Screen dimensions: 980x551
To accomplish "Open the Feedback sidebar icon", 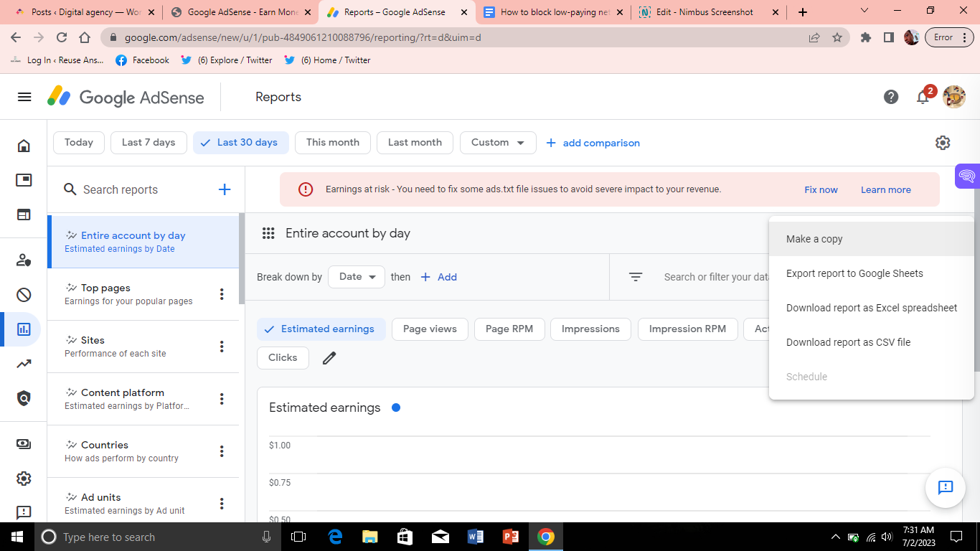I will [24, 512].
